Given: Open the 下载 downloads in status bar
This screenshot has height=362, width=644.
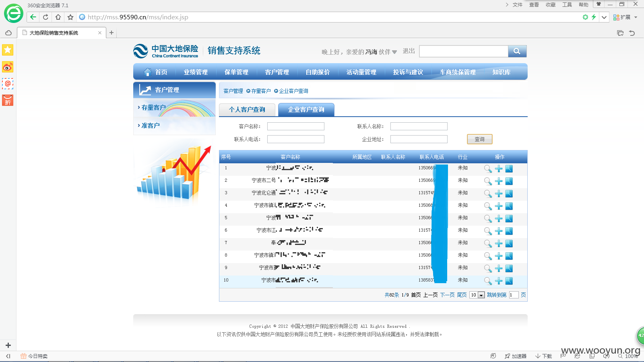Looking at the screenshot, I should click(543, 356).
